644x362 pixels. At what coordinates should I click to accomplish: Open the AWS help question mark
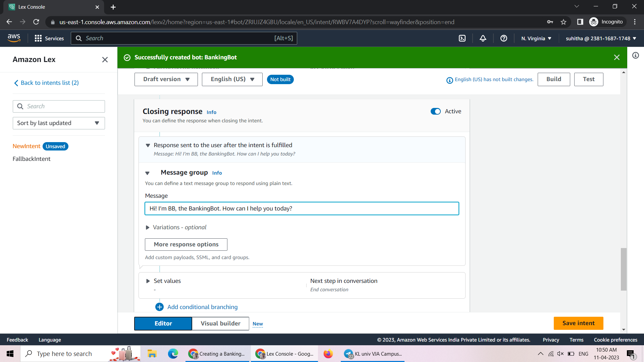503,38
